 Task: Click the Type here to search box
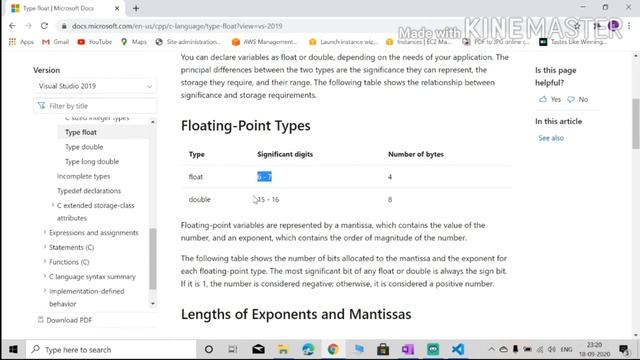tap(111, 349)
